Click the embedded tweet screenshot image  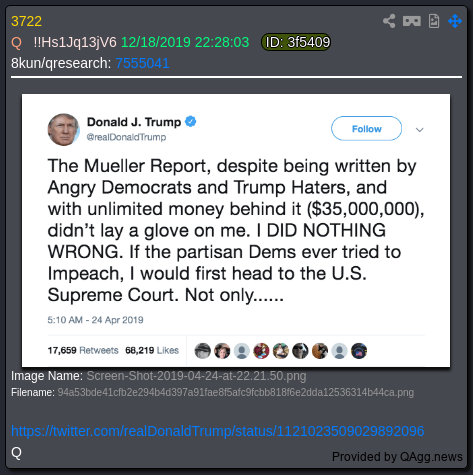(x=236, y=230)
